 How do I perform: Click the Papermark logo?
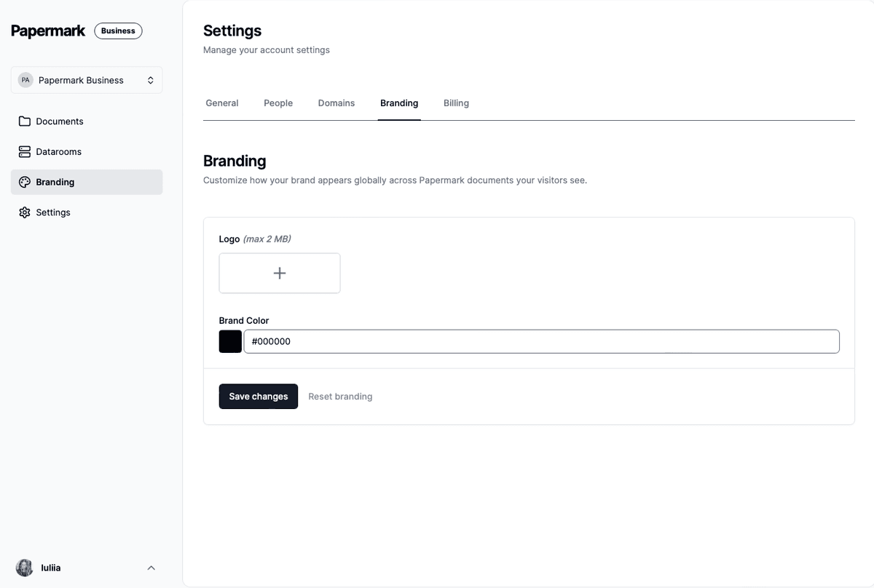pyautogui.click(x=48, y=31)
